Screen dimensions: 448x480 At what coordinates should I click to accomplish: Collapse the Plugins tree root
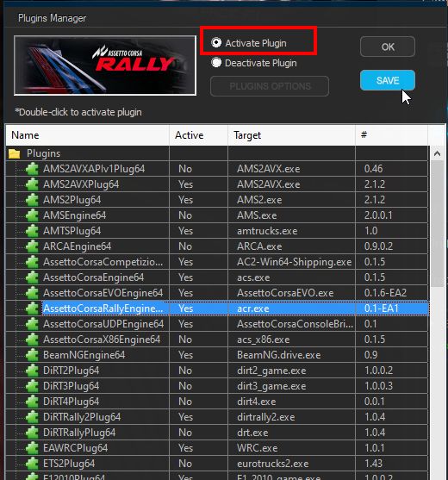coord(15,153)
